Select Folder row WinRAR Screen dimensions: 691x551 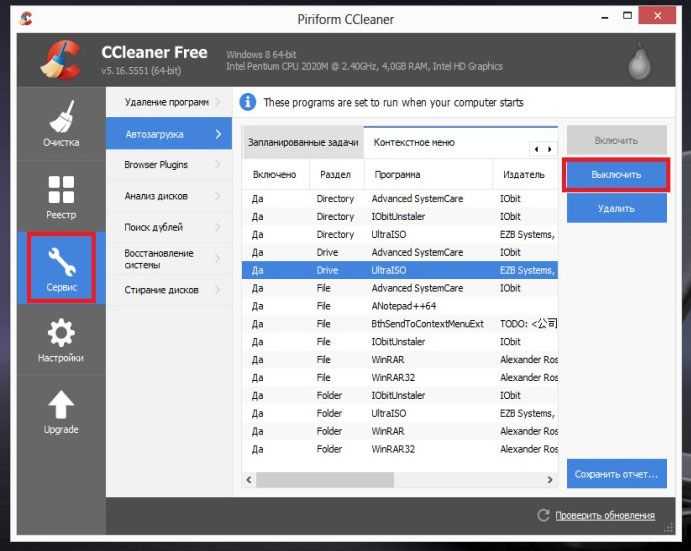400,431
